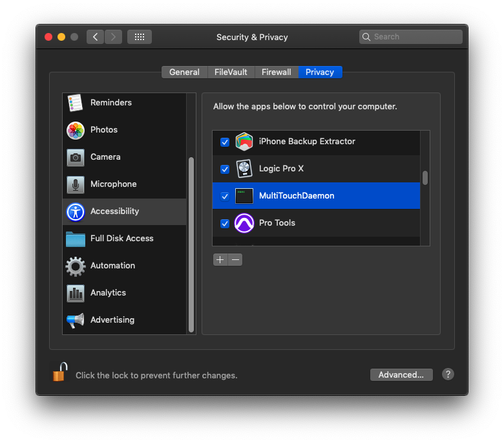504x443 pixels.
Task: Click the Full Disk Access folder icon
Action: [x=76, y=239]
